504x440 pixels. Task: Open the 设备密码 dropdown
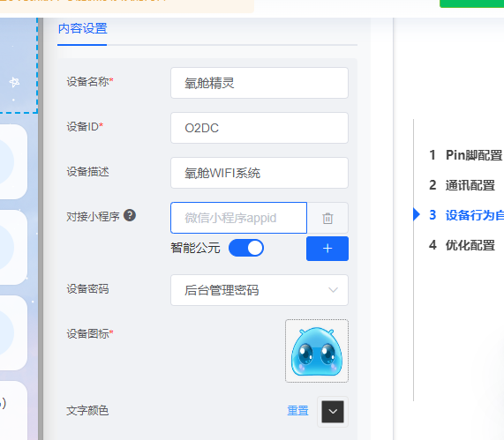260,290
